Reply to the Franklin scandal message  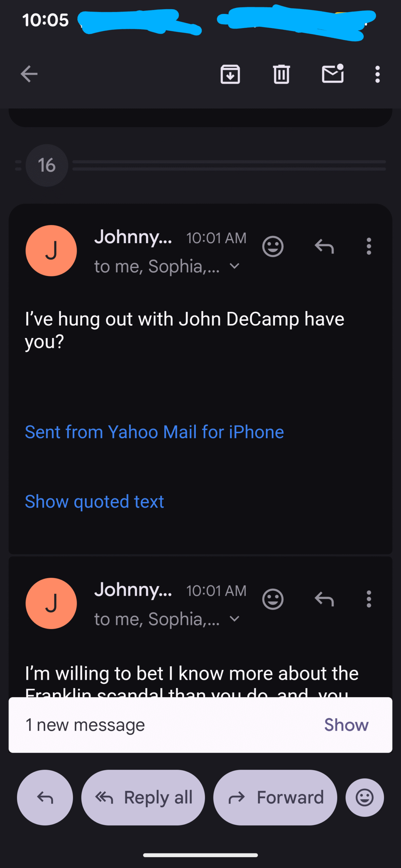click(324, 599)
